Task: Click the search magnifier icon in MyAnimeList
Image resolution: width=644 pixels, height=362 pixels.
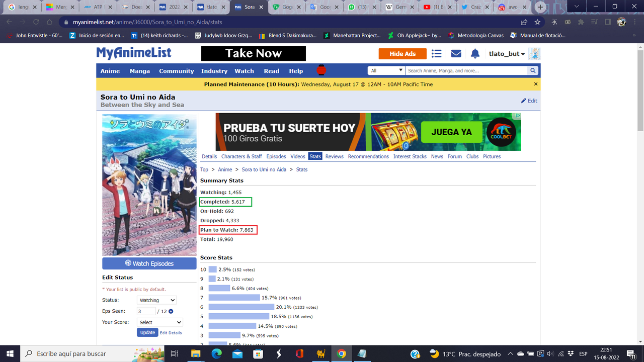Action: (x=532, y=70)
